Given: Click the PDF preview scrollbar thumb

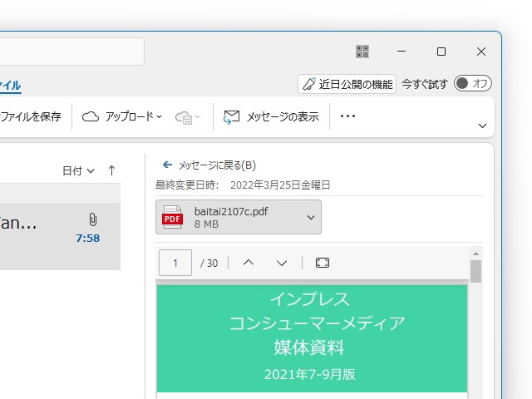Looking at the screenshot, I should [475, 271].
